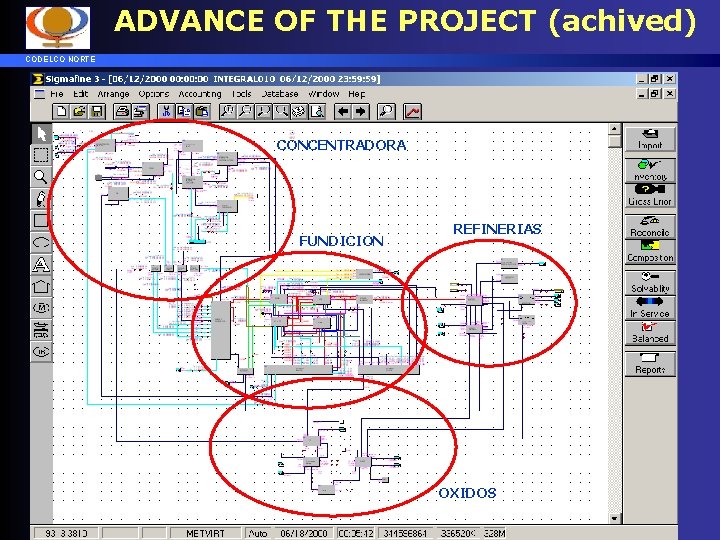Open the Edit menu
Screen dimensions: 720x540
pyautogui.click(x=80, y=94)
